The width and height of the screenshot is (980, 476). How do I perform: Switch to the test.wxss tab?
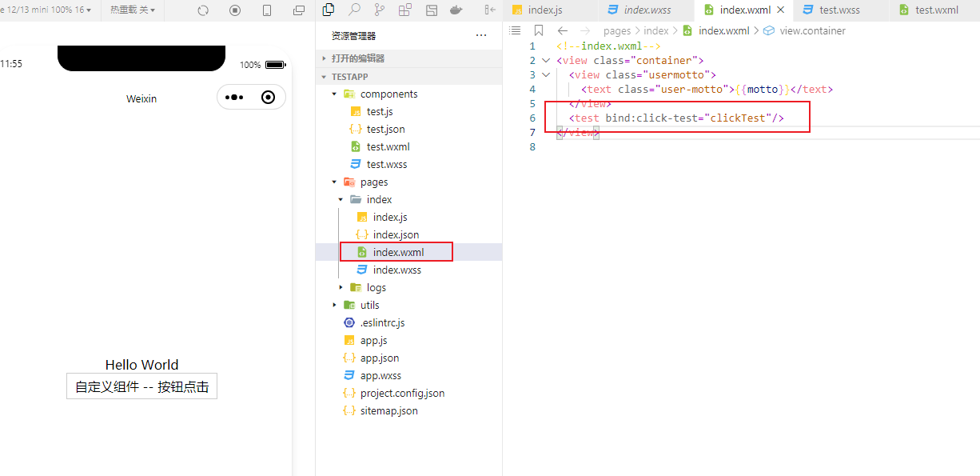click(839, 10)
